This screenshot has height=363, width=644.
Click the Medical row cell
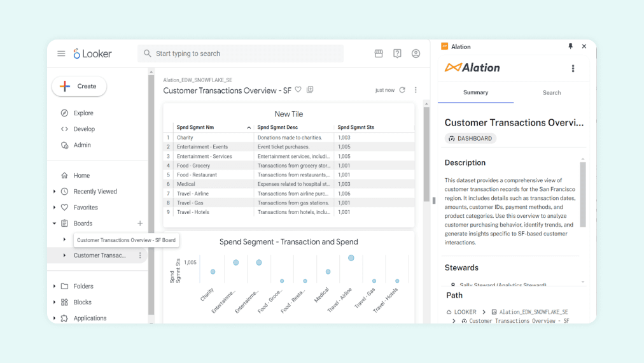pos(186,184)
